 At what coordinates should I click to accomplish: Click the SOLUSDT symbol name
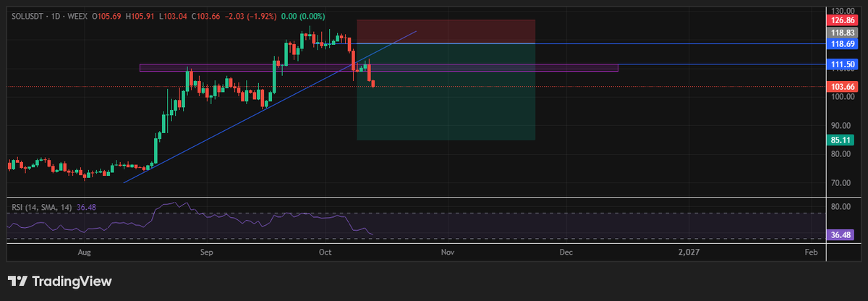27,14
